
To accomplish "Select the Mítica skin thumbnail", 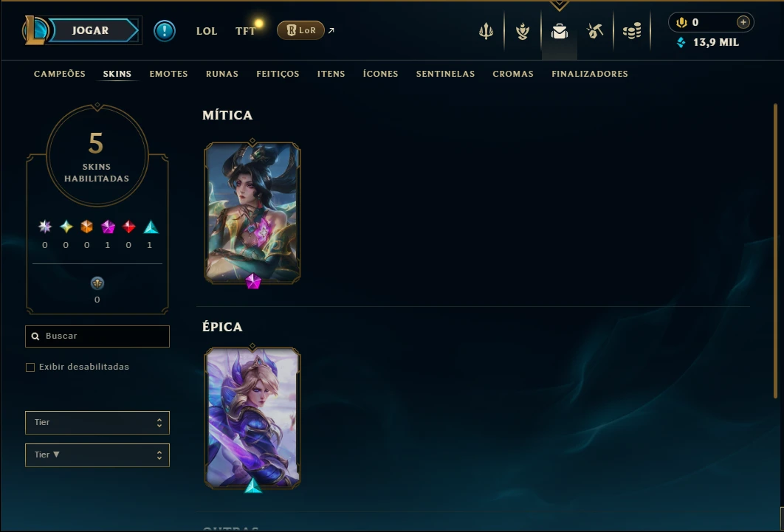I will click(x=252, y=213).
